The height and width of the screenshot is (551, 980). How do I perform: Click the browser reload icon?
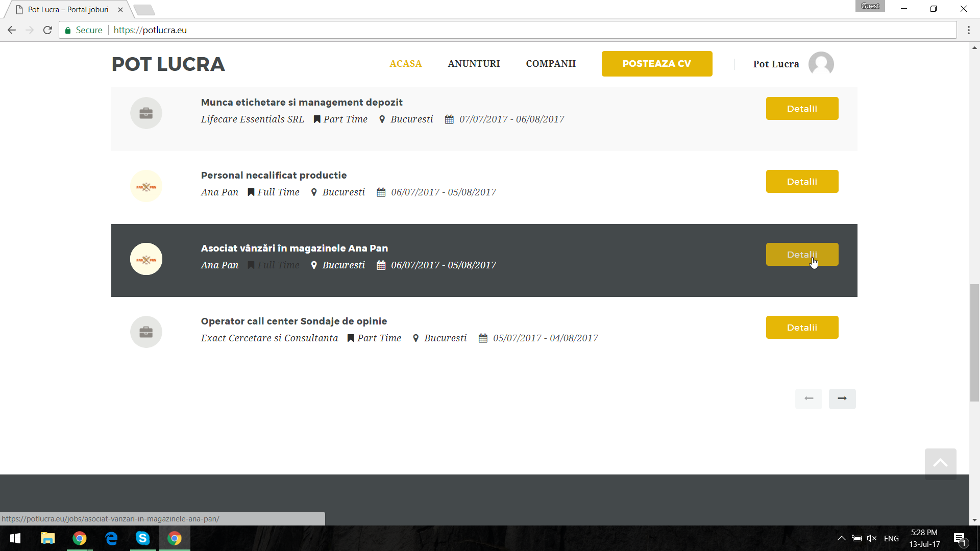pyautogui.click(x=47, y=30)
